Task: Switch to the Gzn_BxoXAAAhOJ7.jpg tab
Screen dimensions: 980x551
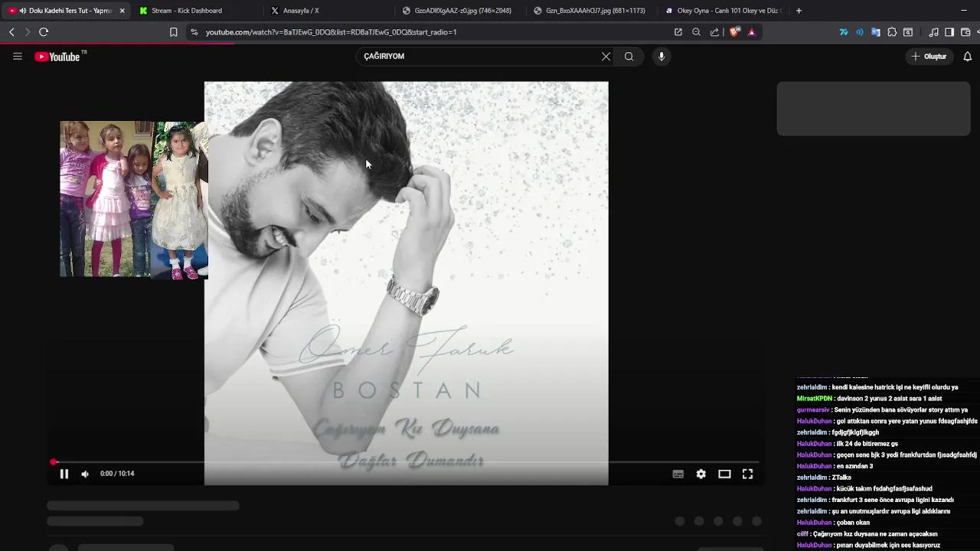Action: (593, 11)
